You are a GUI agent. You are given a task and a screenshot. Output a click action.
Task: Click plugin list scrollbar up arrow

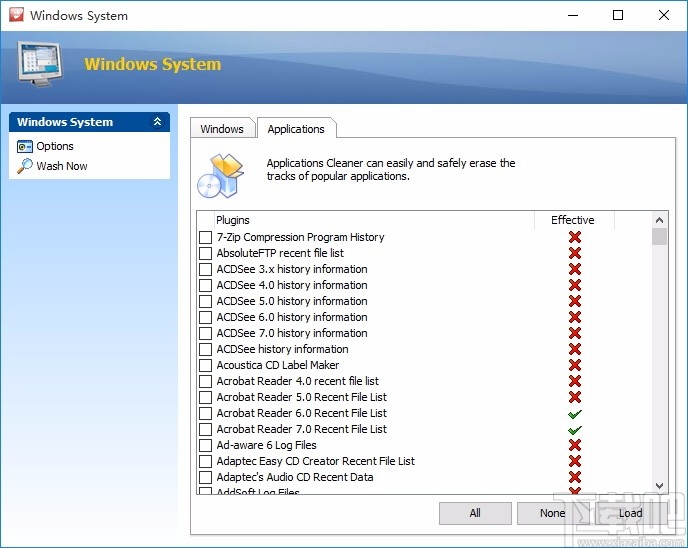pyautogui.click(x=659, y=220)
